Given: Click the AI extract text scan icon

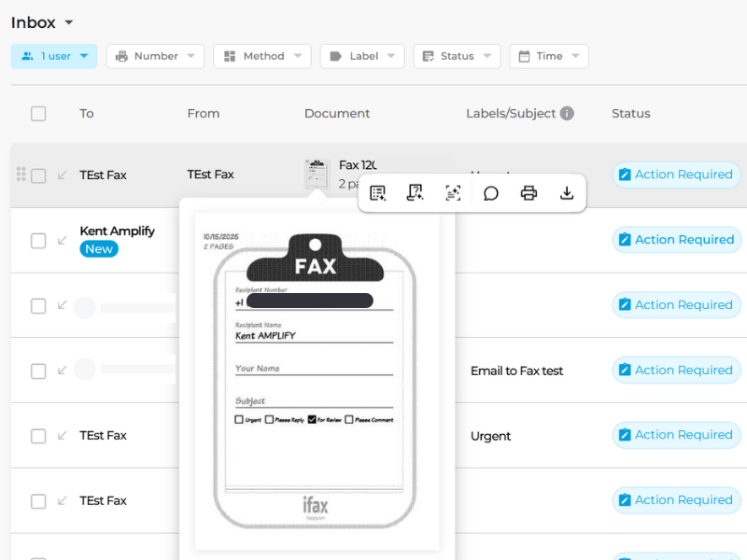Looking at the screenshot, I should [x=453, y=193].
